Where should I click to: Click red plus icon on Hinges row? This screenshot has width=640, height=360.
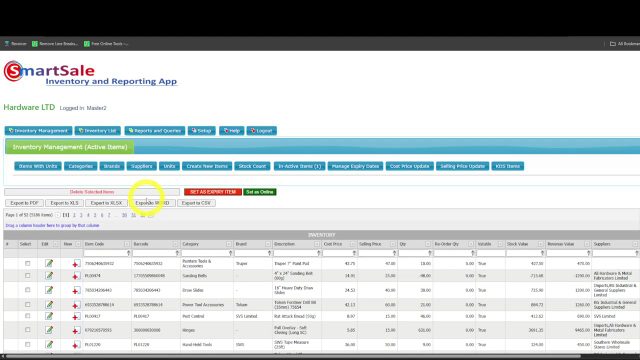point(76,330)
